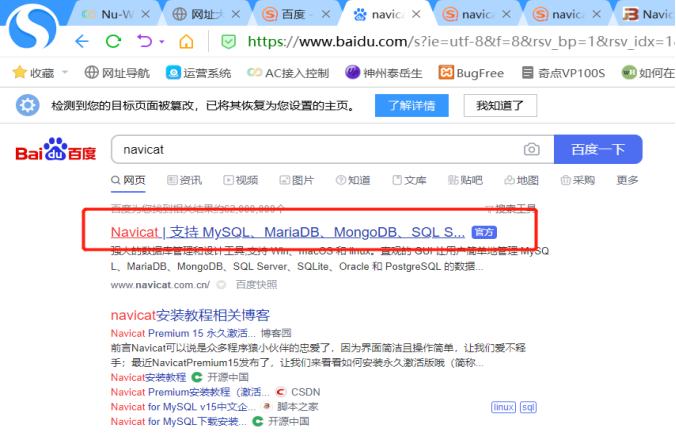Click the CSDN source icon
Image resolution: width=676 pixels, height=436 pixels.
[281, 392]
